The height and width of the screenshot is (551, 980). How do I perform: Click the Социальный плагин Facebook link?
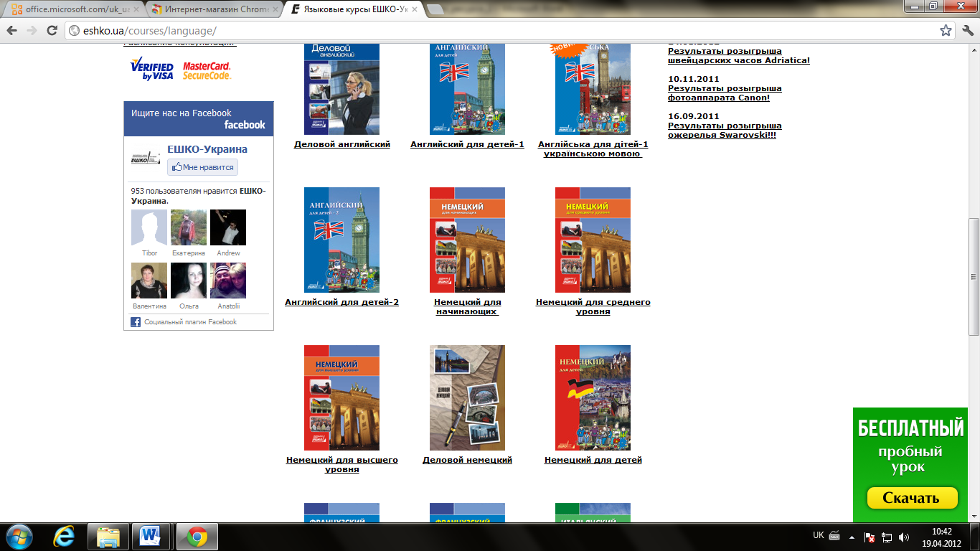point(190,322)
